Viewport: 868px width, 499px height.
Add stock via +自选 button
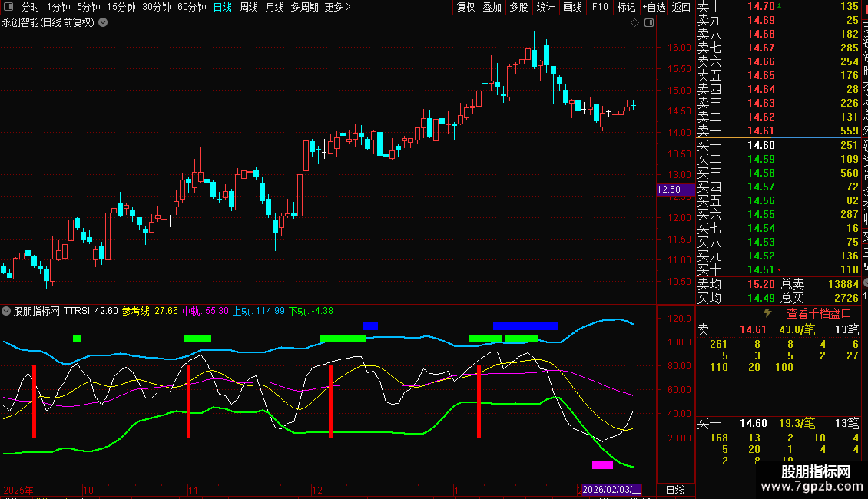click(653, 7)
